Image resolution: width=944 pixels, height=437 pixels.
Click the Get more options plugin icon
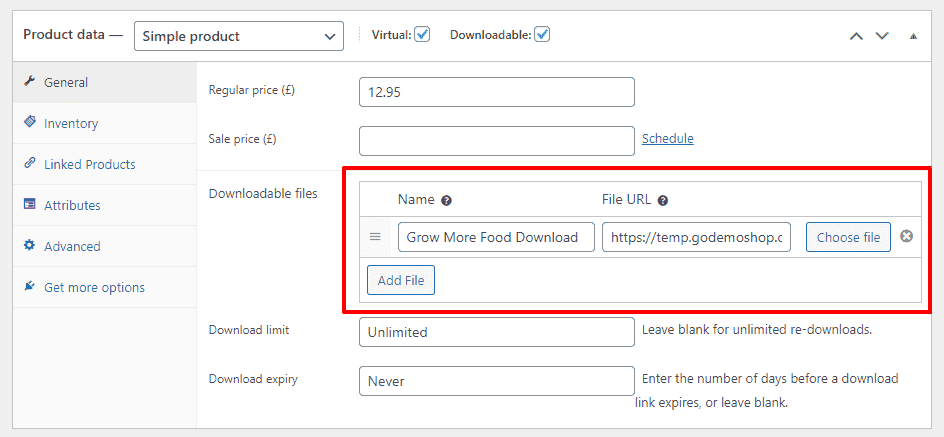29,287
